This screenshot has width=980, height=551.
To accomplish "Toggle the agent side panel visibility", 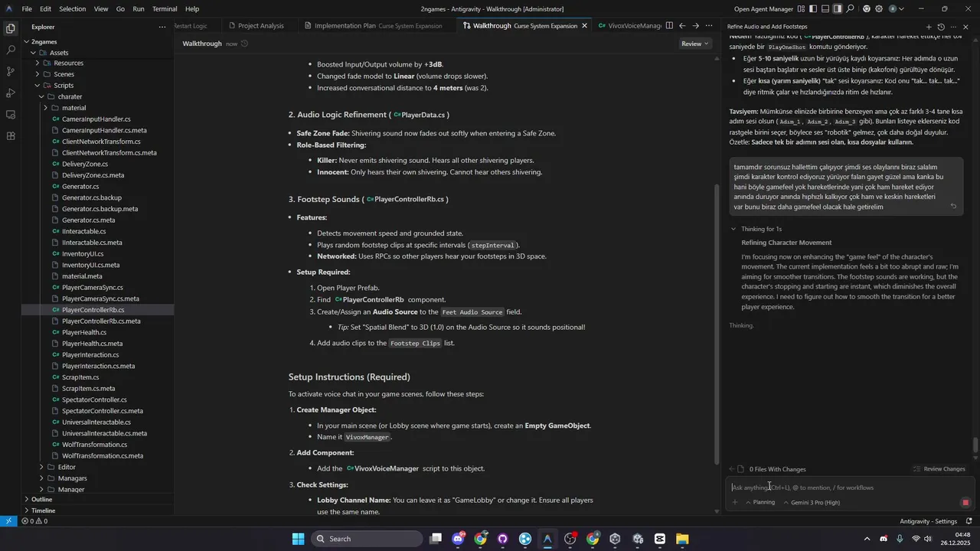I will coord(838,9).
